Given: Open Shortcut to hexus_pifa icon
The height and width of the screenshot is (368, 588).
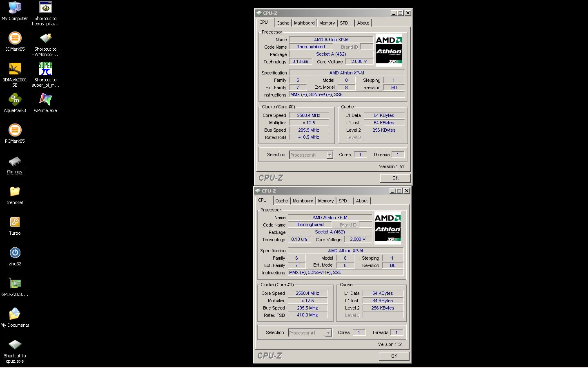Looking at the screenshot, I should [45, 13].
